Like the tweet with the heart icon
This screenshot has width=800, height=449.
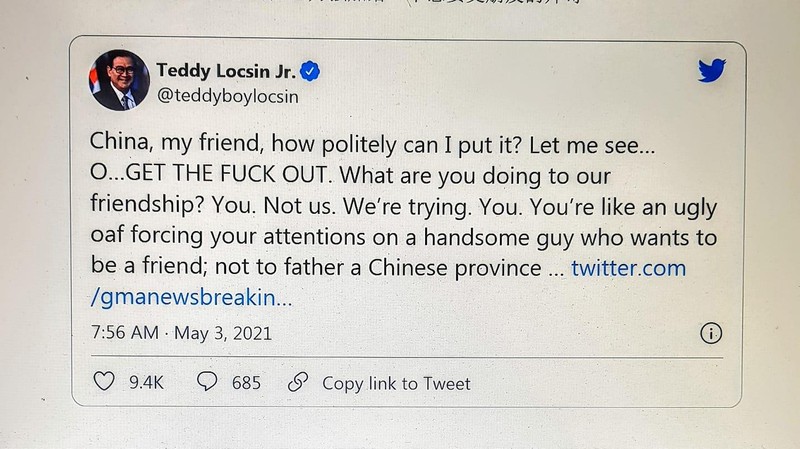click(x=104, y=383)
